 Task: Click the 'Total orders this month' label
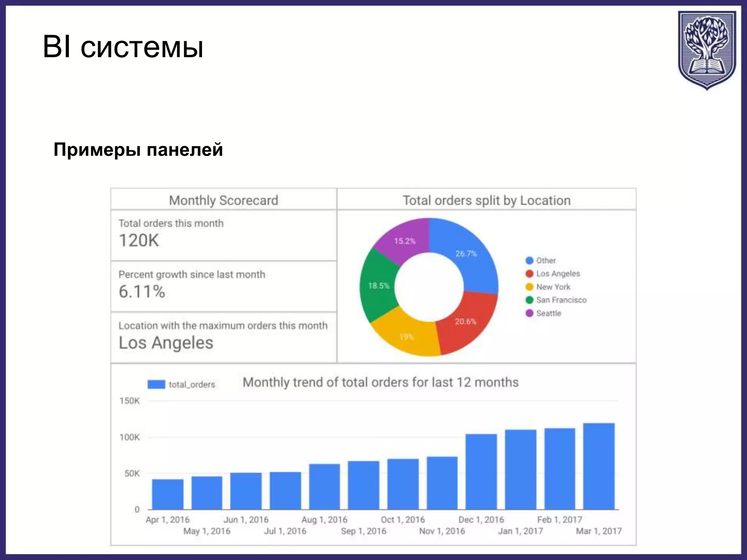tap(171, 223)
